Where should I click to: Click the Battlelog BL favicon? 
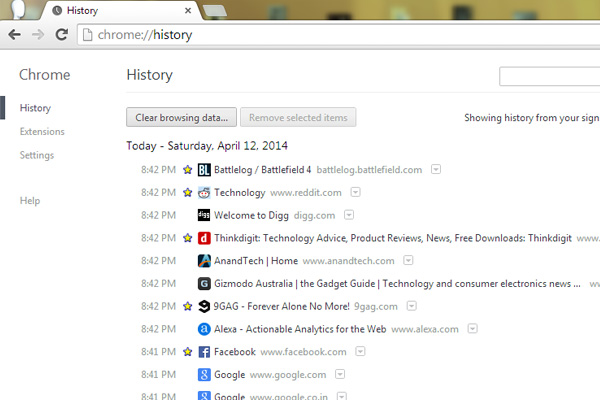click(x=204, y=170)
